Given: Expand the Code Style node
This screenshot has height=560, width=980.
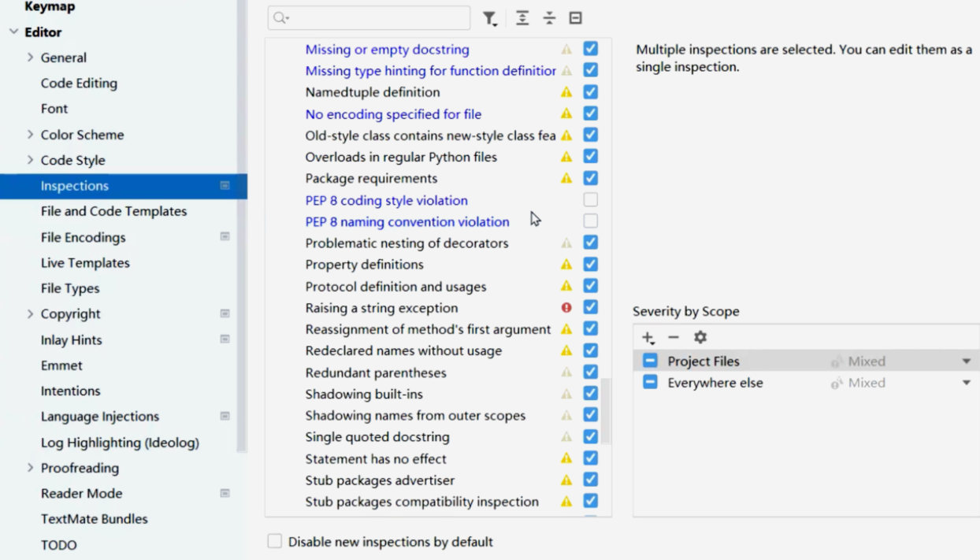Looking at the screenshot, I should (31, 160).
